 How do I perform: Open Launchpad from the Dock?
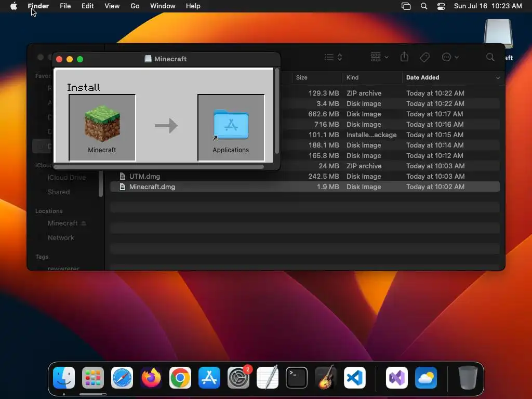(93, 378)
